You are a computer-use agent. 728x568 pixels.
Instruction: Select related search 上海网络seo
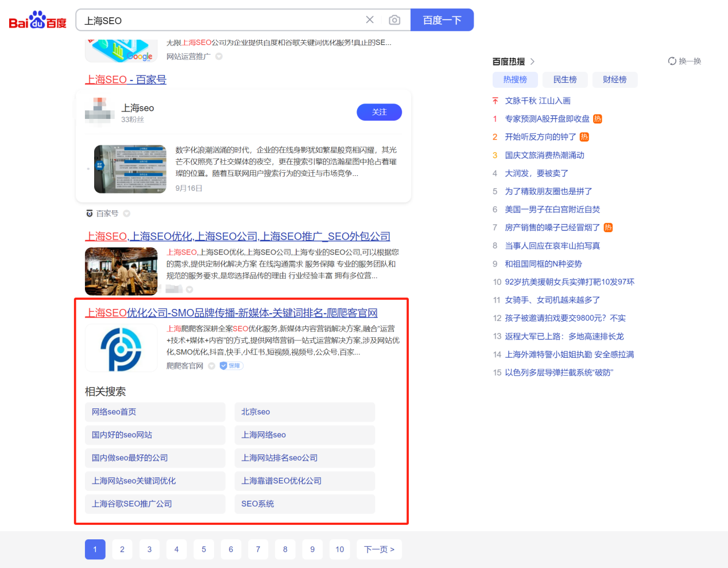pos(305,435)
